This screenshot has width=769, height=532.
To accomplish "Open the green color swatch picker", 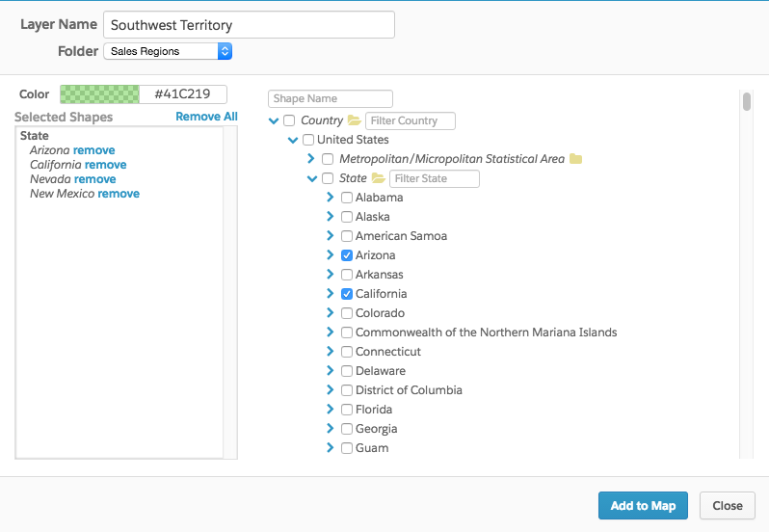I will pyautogui.click(x=99, y=94).
